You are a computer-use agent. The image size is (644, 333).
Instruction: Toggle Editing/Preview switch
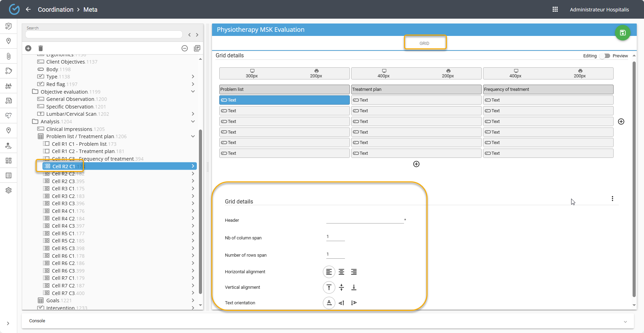tap(604, 56)
